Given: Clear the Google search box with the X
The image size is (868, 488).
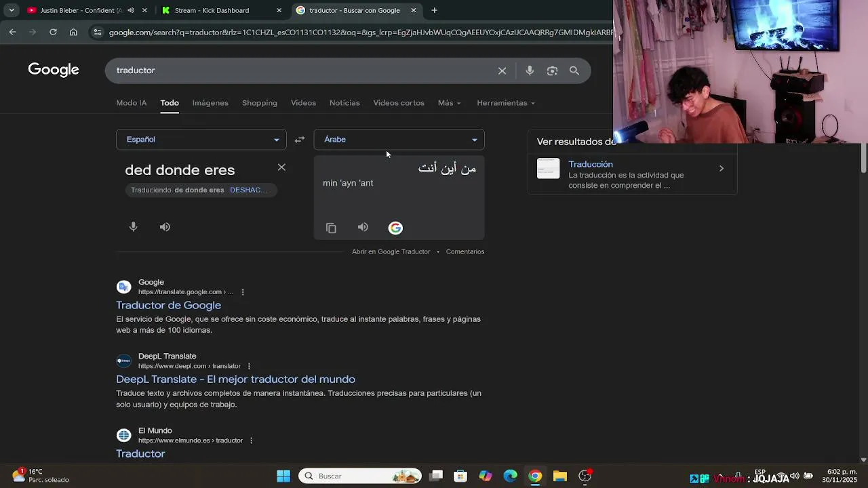Looking at the screenshot, I should 502,70.
